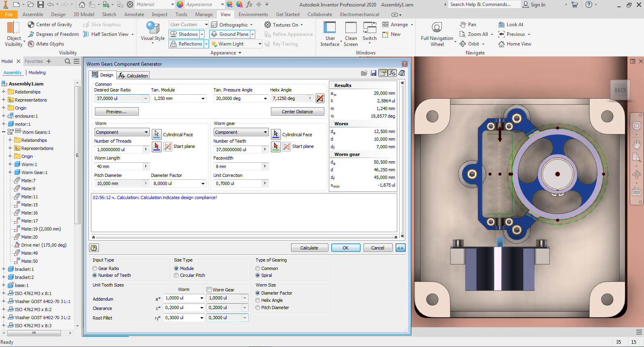Click the helix angle direction icon
The height and width of the screenshot is (347, 644).
320,98
